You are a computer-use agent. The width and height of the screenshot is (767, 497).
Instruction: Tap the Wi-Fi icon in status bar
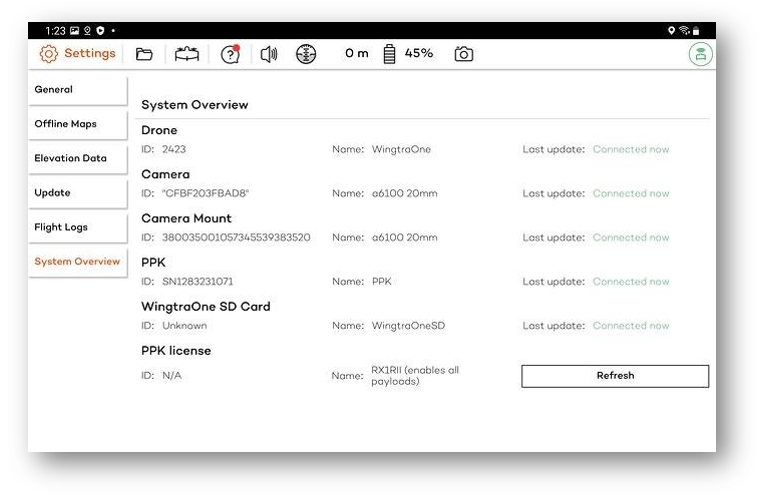[684, 31]
